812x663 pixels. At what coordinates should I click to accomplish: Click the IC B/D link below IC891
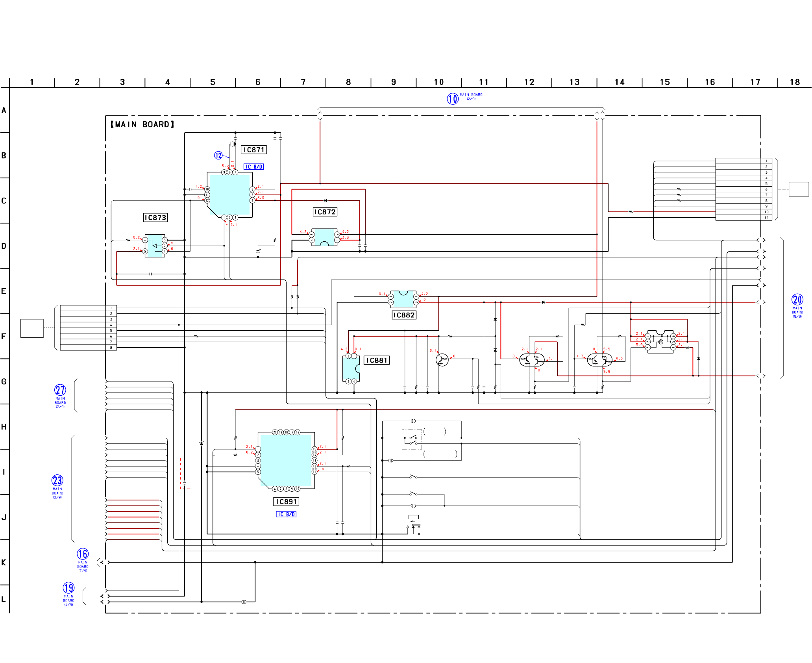click(286, 514)
